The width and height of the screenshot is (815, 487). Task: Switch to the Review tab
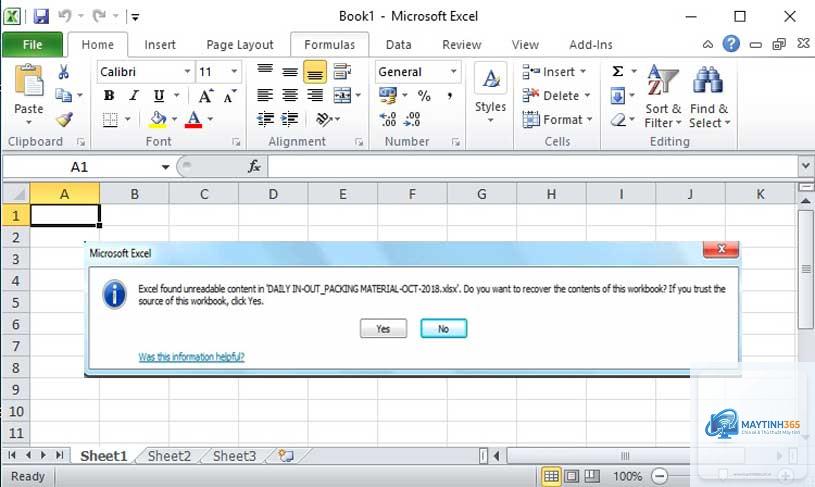[462, 45]
